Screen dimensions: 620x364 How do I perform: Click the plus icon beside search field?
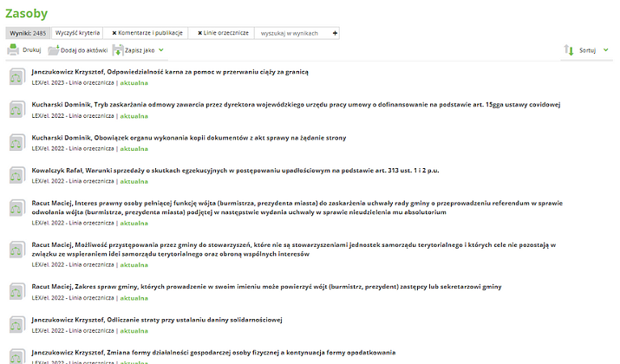(336, 33)
